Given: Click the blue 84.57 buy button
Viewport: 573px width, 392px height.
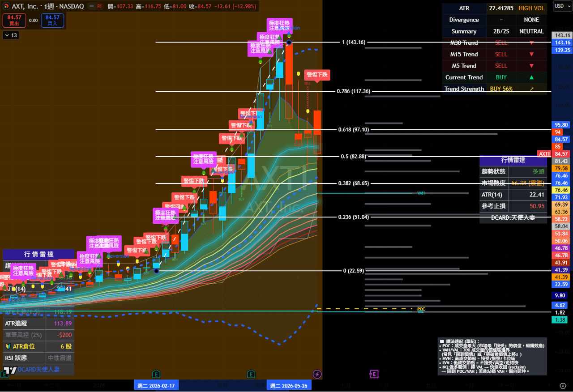Looking at the screenshot, I should (x=52, y=20).
